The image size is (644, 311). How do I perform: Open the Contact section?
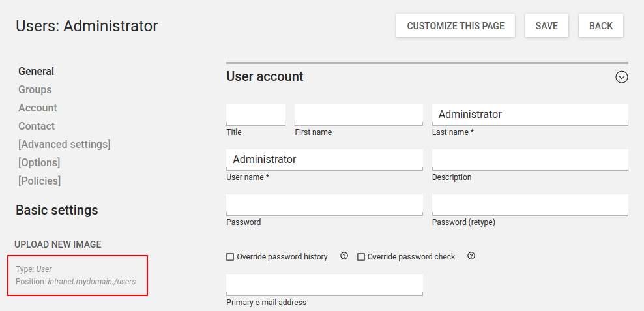click(37, 126)
